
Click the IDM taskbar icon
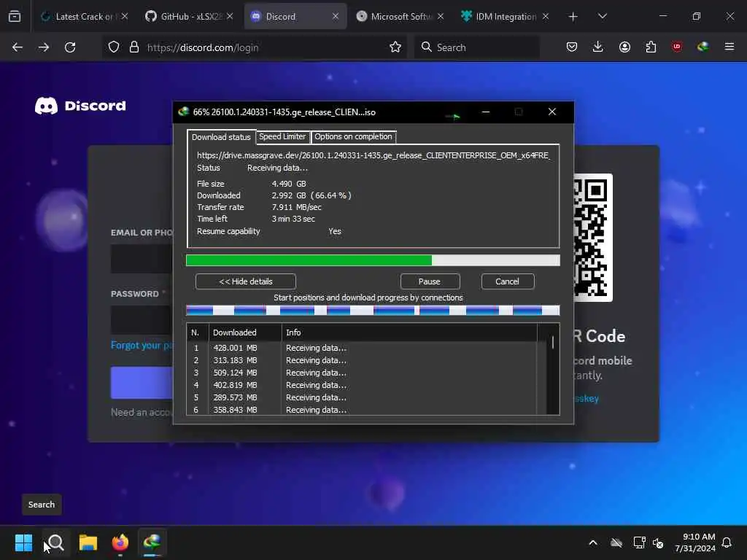pos(152,542)
